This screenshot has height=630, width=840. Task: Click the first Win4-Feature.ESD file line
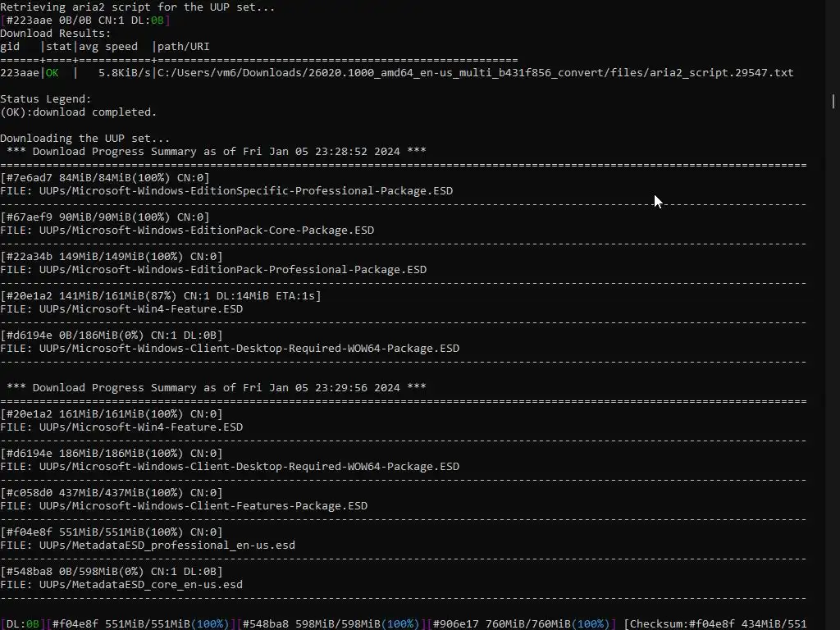[x=121, y=309]
